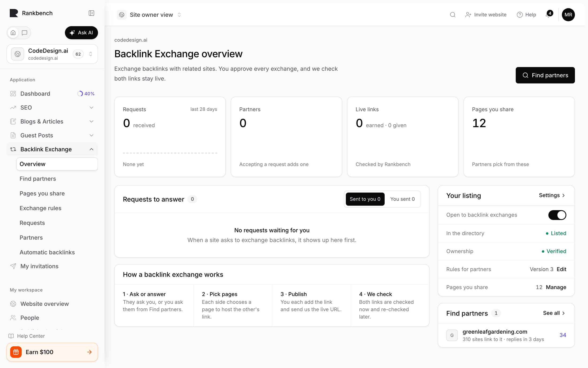Switch to You sent tab

[403, 199]
